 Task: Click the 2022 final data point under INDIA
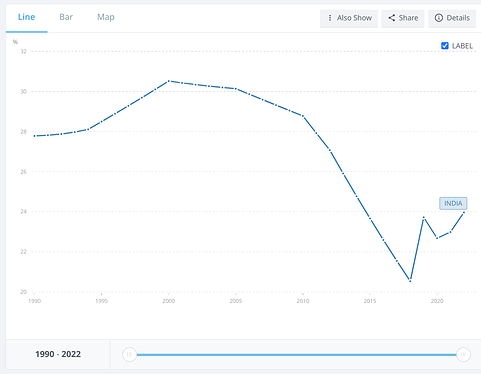464,212
